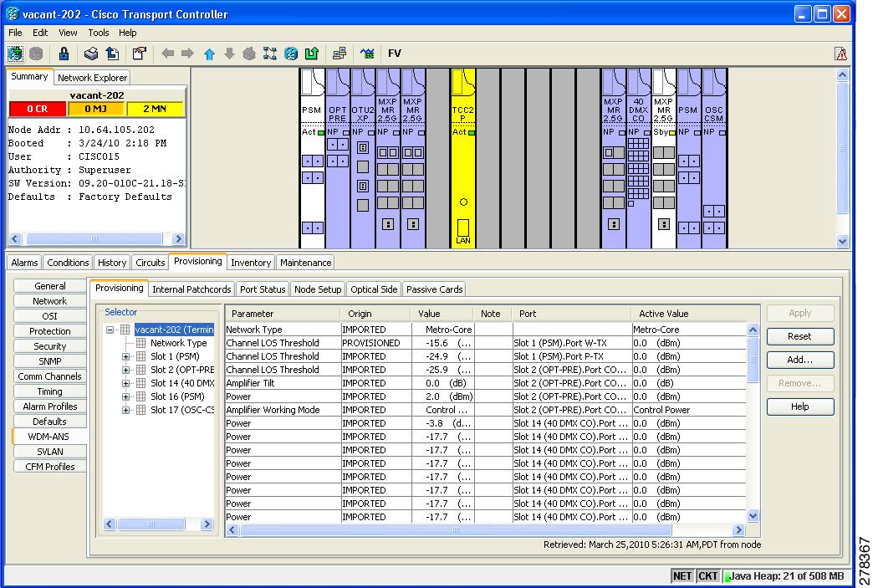The image size is (873, 588).
Task: Select the yellow TCC2P card in shelf
Action: [462, 158]
